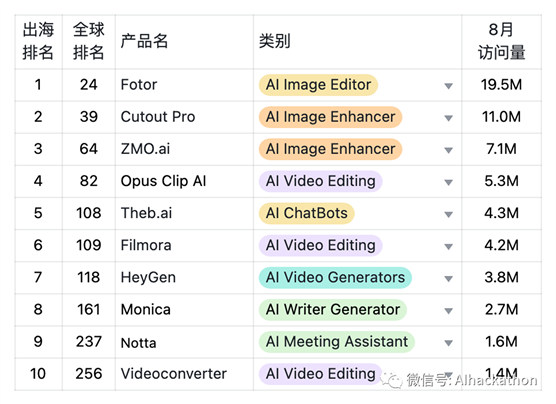The height and width of the screenshot is (404, 556).
Task: Click the AI ChatBots category tag
Action: [x=306, y=214]
